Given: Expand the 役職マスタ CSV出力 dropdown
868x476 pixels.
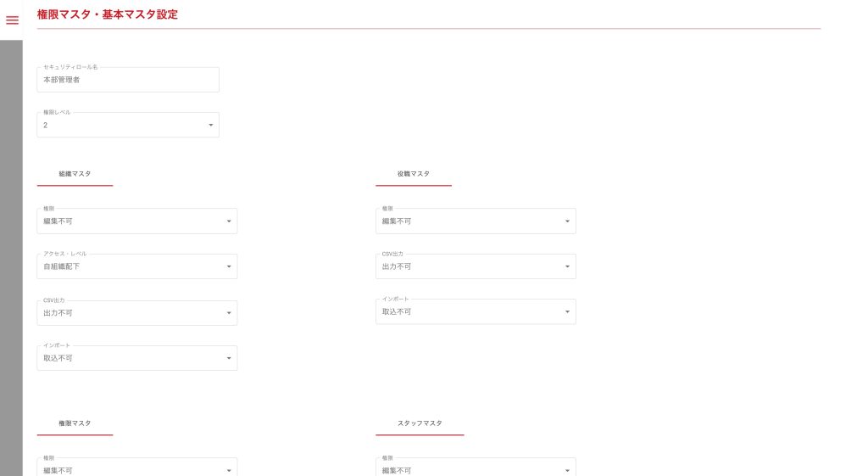Looking at the screenshot, I should point(475,266).
